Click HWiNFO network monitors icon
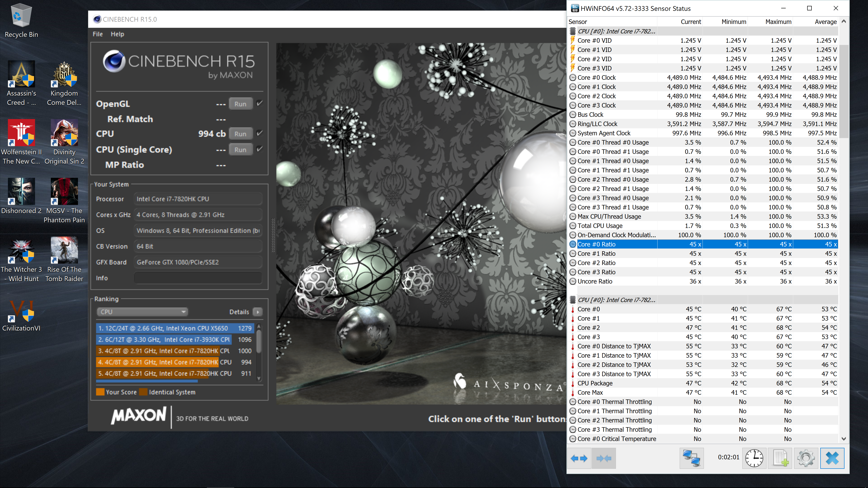This screenshot has width=868, height=488. pos(691,458)
